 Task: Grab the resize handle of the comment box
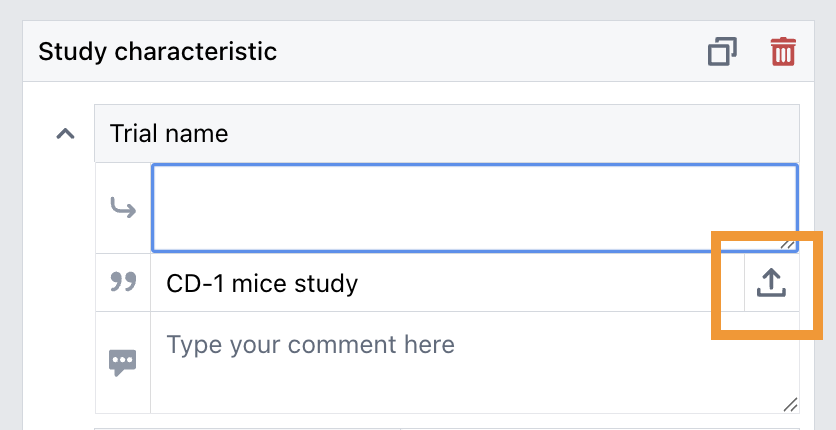tap(790, 404)
